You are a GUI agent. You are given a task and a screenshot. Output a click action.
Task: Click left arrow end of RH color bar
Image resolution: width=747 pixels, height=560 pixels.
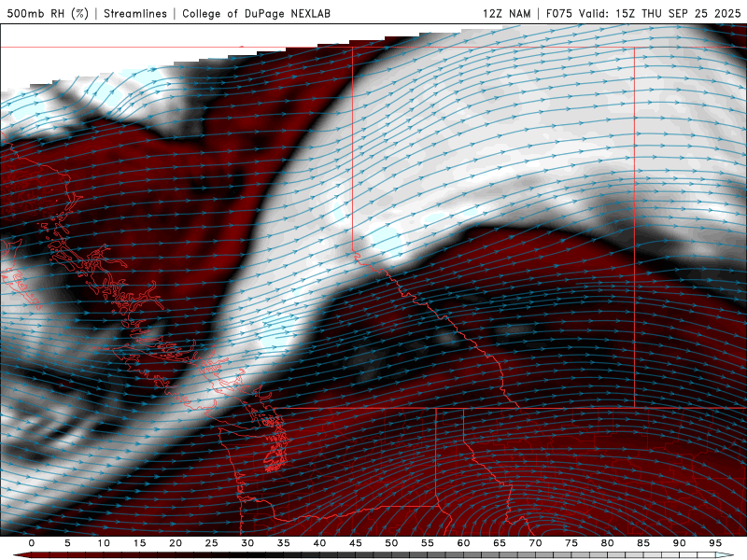pyautogui.click(x=21, y=555)
